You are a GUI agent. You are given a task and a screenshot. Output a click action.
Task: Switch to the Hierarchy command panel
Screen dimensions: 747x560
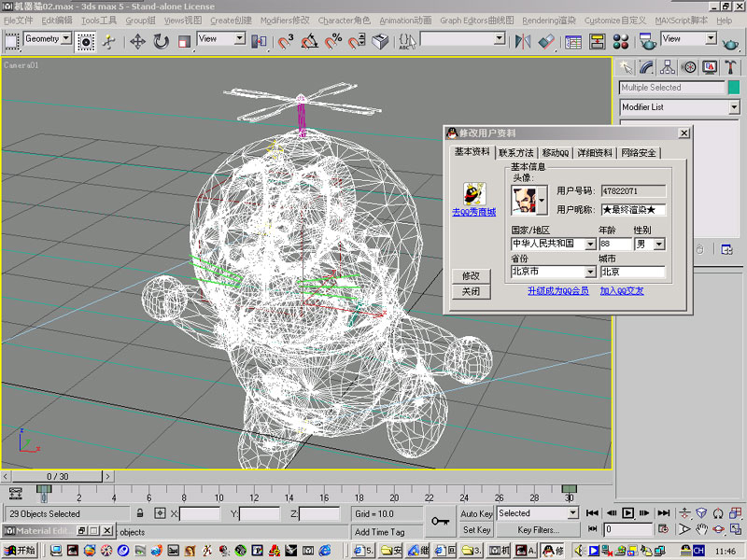pos(668,67)
